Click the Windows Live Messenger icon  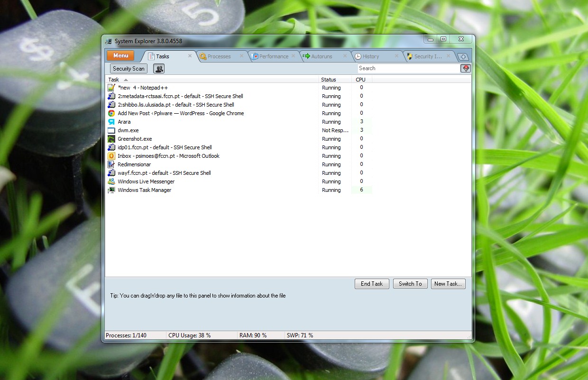coord(111,181)
